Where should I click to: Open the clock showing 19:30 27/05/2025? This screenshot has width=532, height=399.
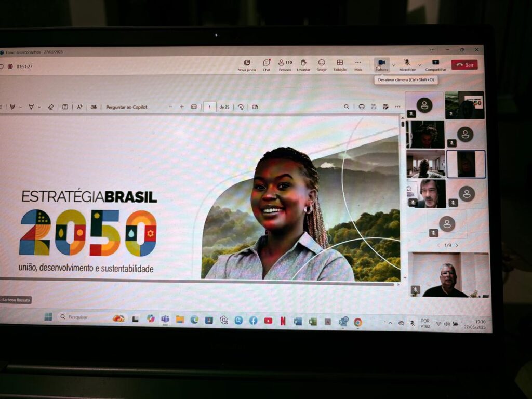475,324
